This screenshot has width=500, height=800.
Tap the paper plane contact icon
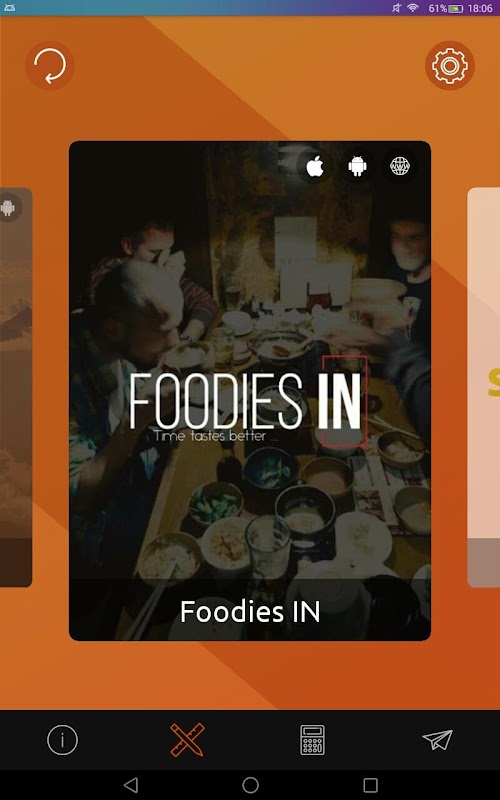(437, 740)
